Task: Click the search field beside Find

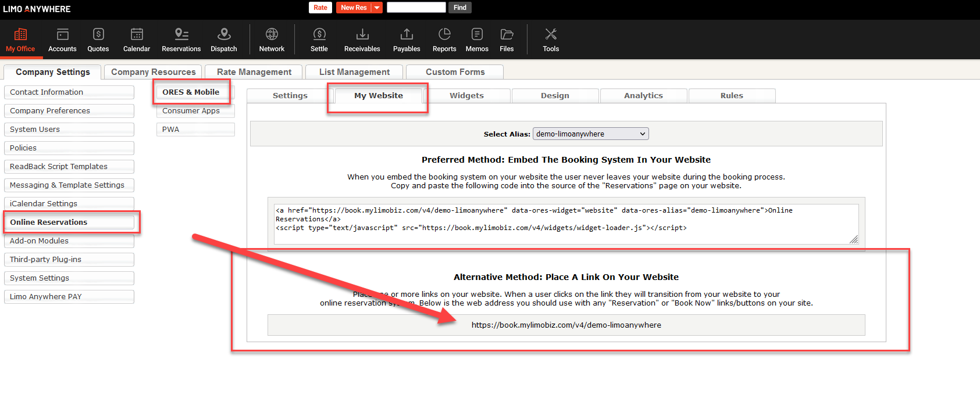Action: (x=416, y=8)
